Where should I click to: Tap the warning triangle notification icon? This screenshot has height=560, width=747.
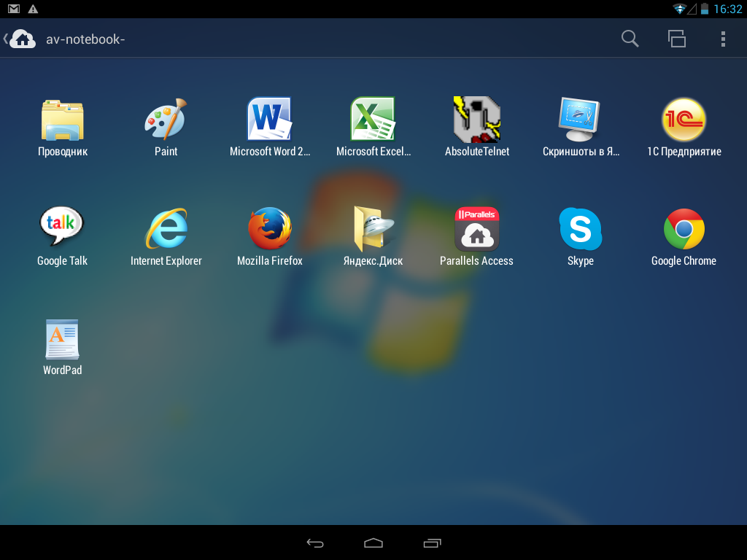pos(33,9)
